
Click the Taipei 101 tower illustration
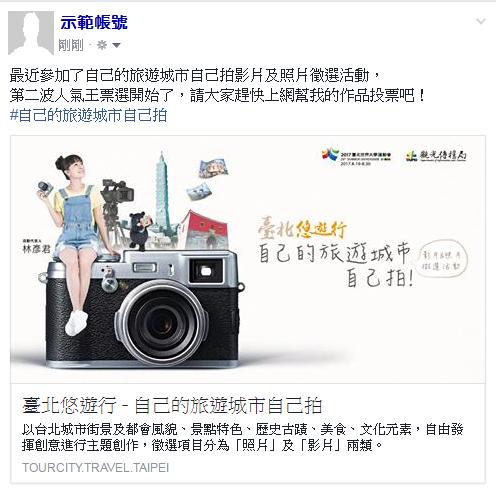(x=163, y=193)
